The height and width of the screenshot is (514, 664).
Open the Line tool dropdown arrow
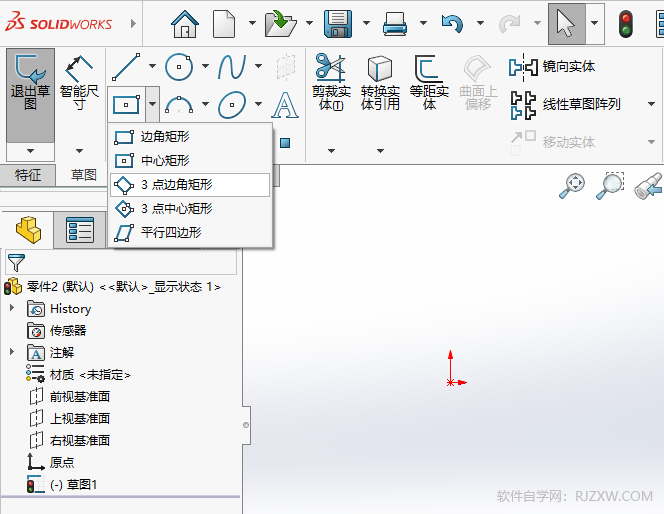click(152, 66)
